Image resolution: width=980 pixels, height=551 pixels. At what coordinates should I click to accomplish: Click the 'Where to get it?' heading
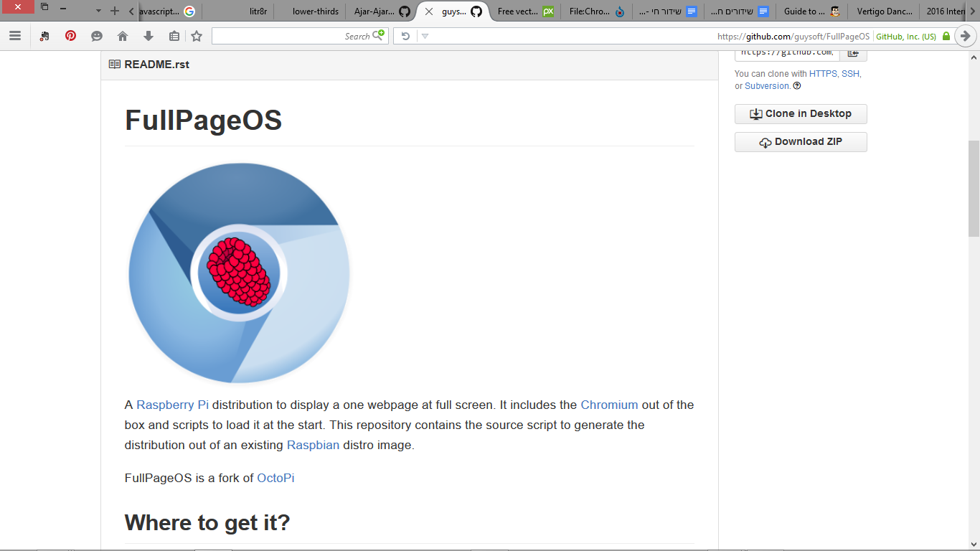[x=207, y=522]
